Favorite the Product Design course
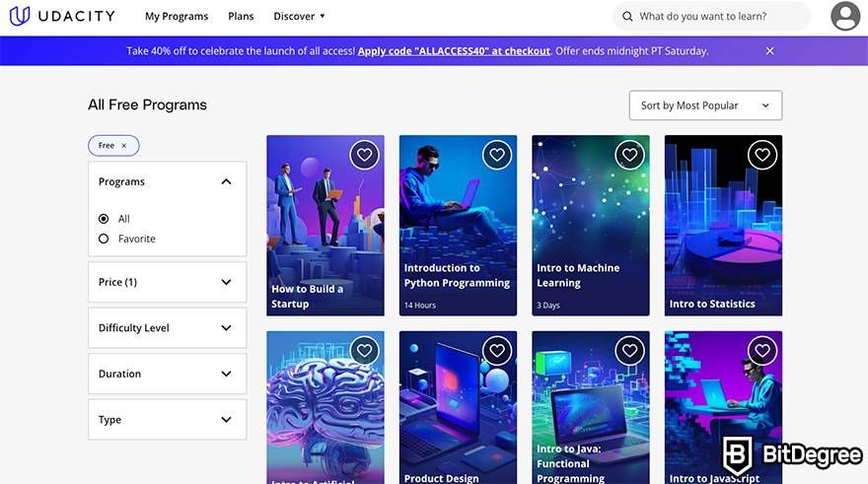 point(497,350)
